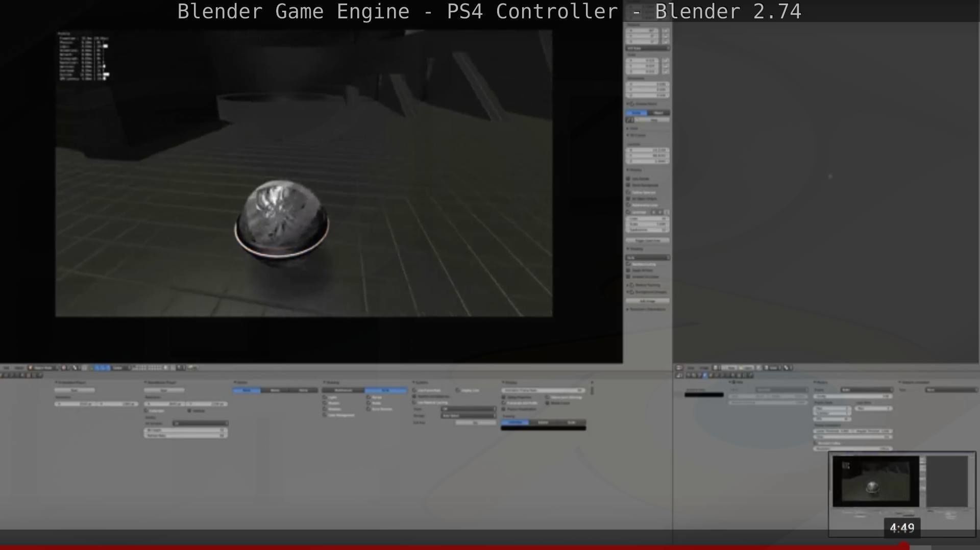The image size is (980, 550).
Task: Click the Gravity field in Physics panel
Action: tap(852, 396)
